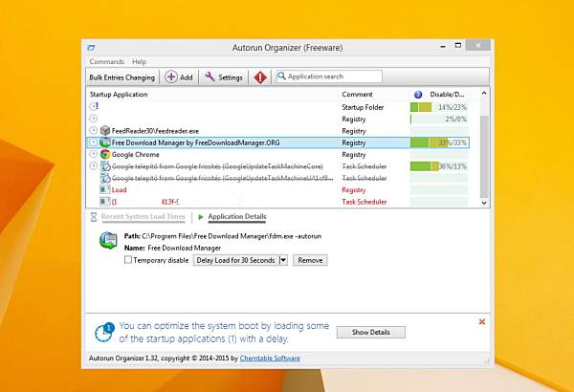Click the Remove button
Screen dimensions: 574x392
(x=310, y=260)
